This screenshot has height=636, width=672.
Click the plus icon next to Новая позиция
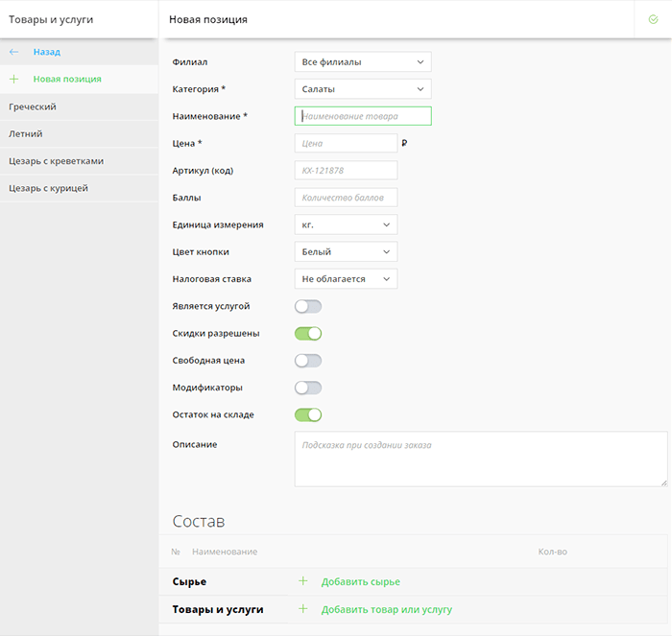13,79
